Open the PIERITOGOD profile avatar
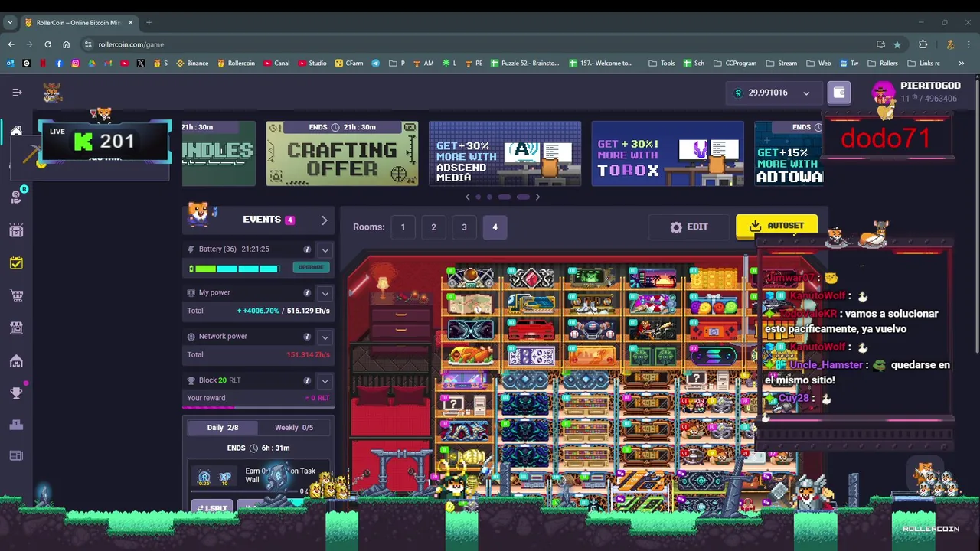This screenshot has height=551, width=980. 883,93
